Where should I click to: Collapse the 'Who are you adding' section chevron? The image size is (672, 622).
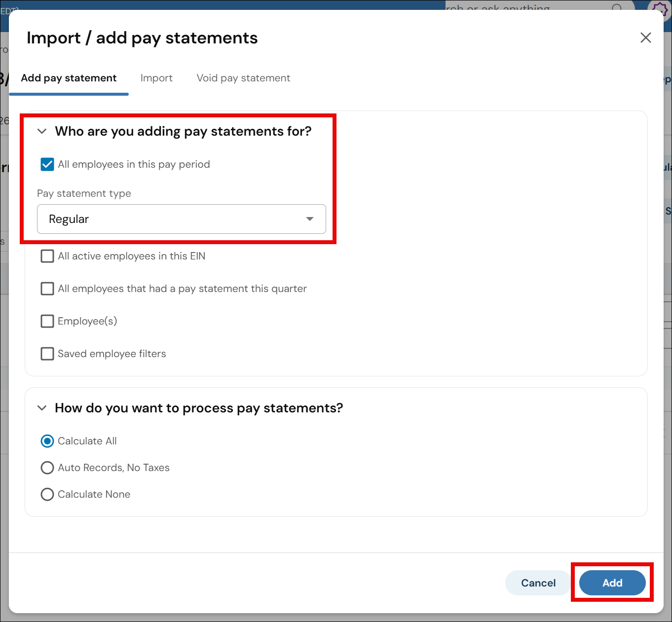click(x=42, y=131)
